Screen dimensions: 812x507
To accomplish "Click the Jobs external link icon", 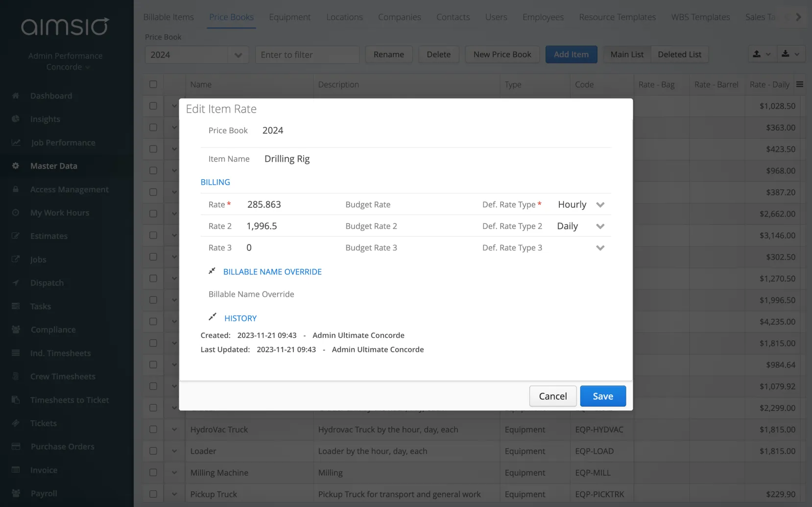I will tap(16, 259).
